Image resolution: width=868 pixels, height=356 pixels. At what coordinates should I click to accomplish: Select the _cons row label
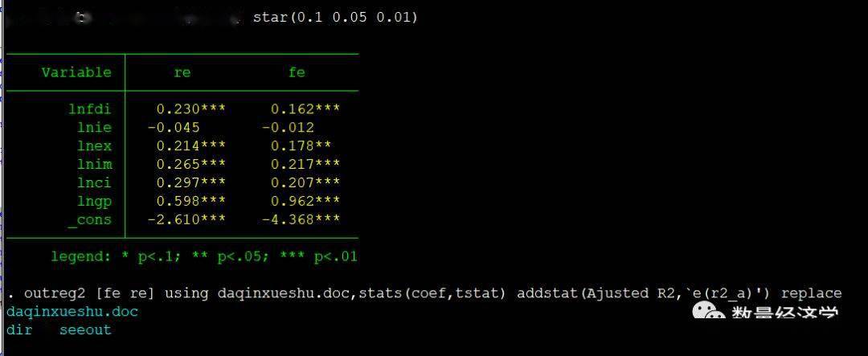(90, 220)
